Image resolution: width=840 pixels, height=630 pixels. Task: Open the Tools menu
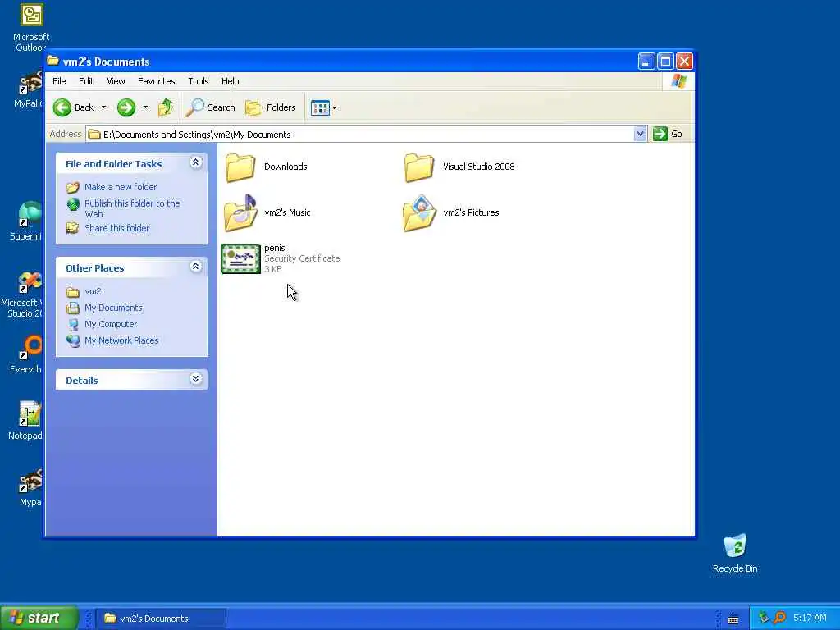[x=199, y=81]
